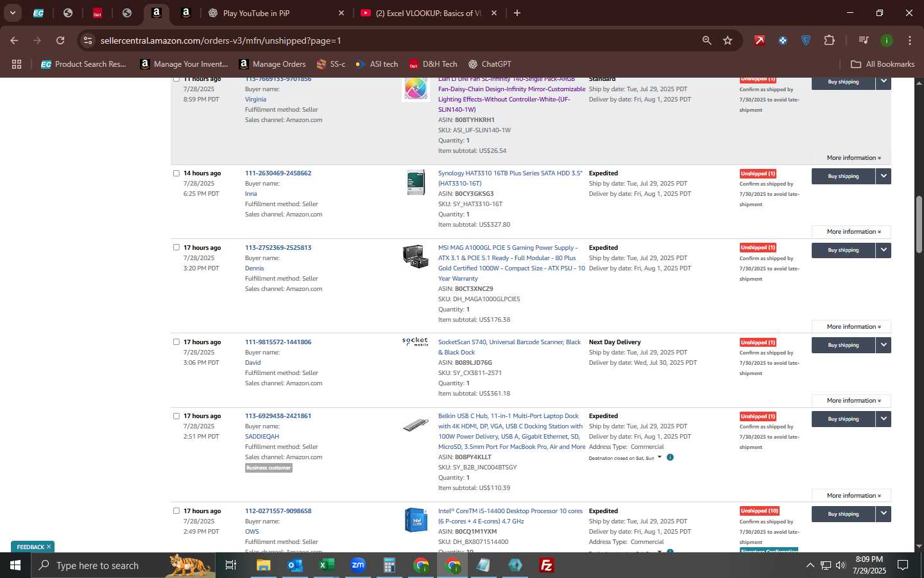Screen dimensions: 924x578
Task: Select checkbox for order 112-0271557-9098658
Action: (176, 511)
